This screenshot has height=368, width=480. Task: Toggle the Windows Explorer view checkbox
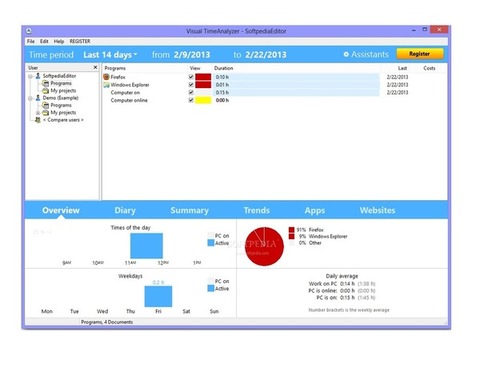pyautogui.click(x=191, y=85)
